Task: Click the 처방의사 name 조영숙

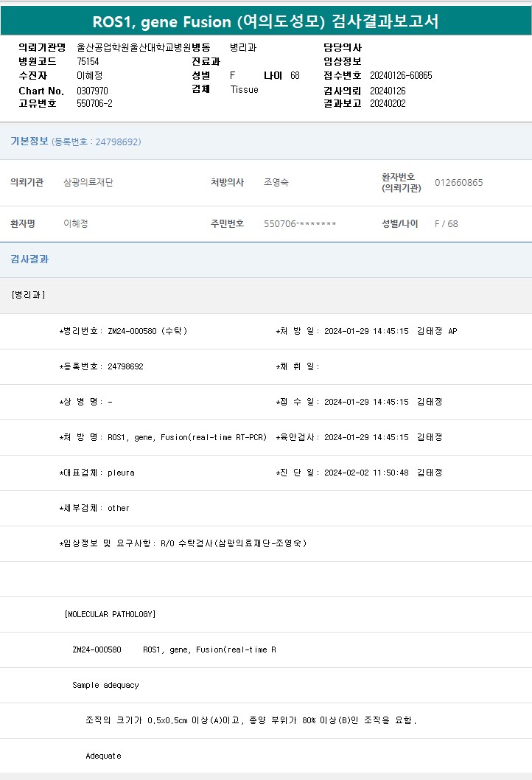Action: 276,182
